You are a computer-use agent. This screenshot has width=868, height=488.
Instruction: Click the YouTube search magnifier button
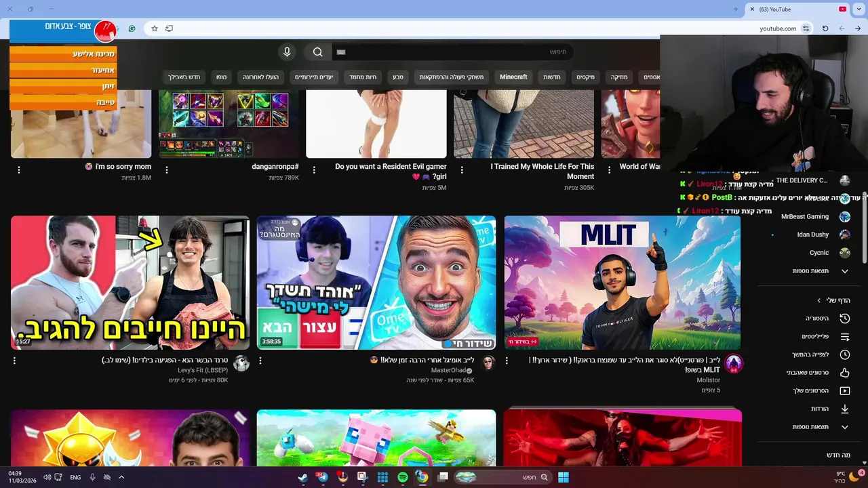coord(318,52)
